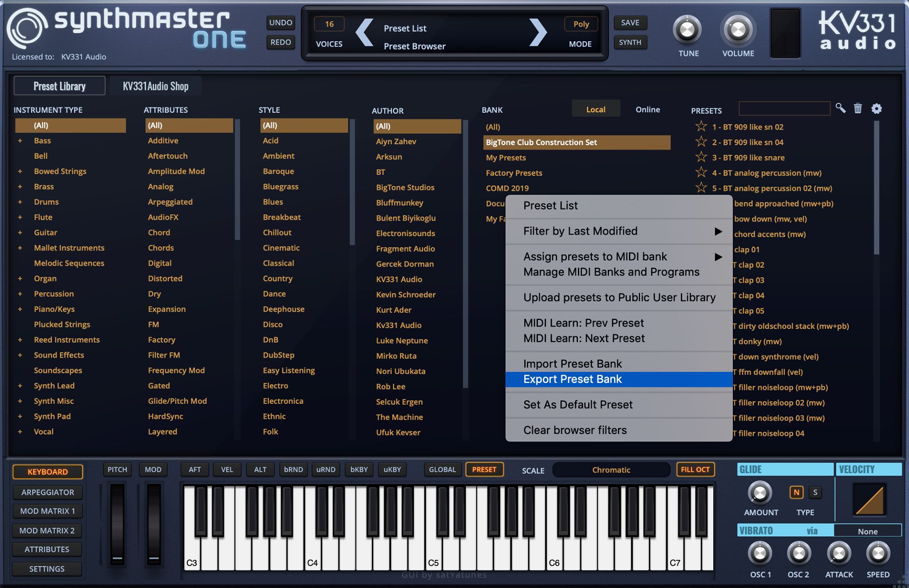This screenshot has height=588, width=909.
Task: Switch the bank view to Online
Action: pos(647,109)
